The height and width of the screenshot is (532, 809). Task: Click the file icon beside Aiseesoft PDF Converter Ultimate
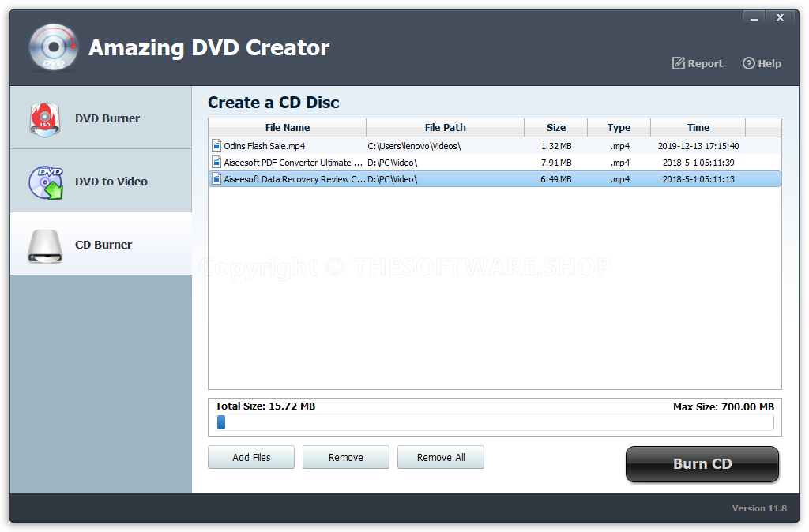pos(216,162)
